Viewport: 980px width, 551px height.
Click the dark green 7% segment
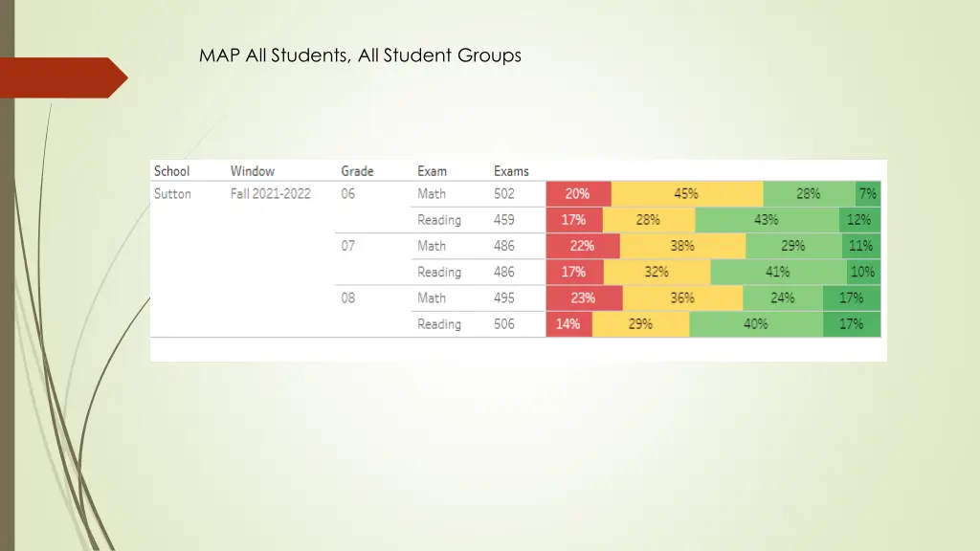(867, 193)
